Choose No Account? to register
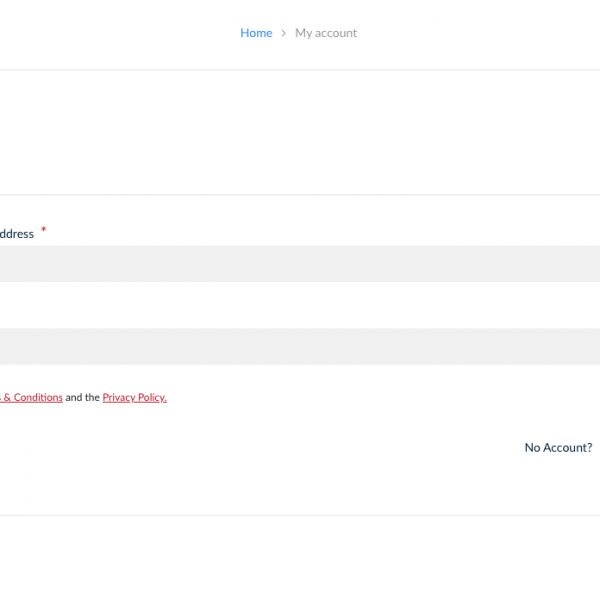Image resolution: width=600 pixels, height=600 pixels. (558, 448)
